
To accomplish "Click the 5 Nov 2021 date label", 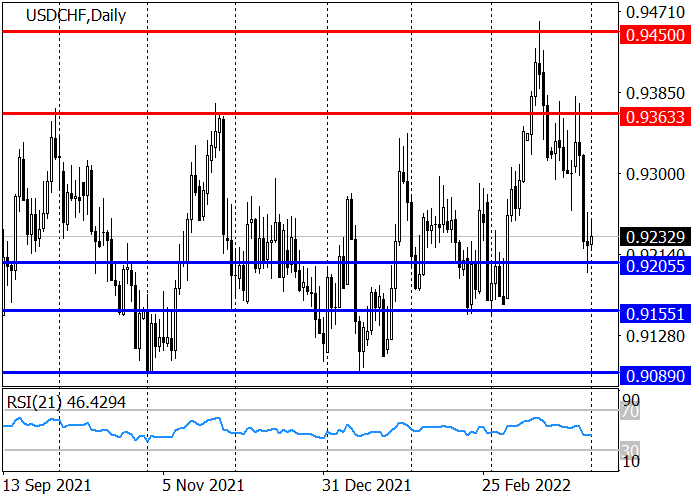I will 203,485.
